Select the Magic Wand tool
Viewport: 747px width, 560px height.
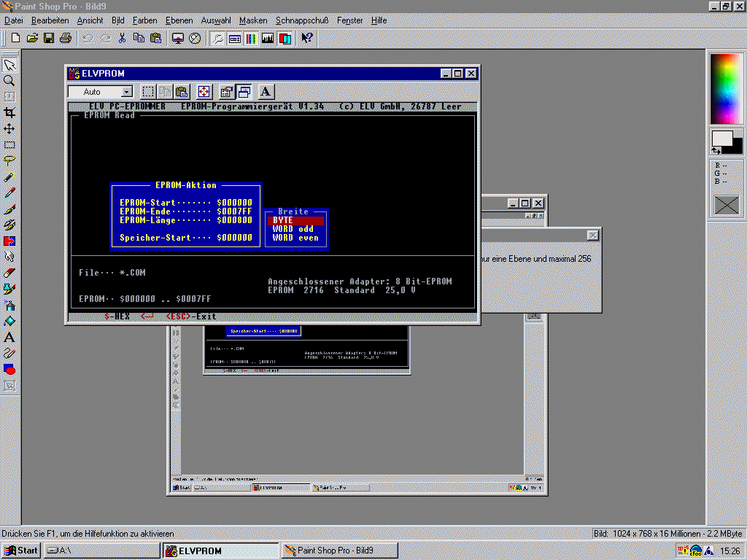tap(9, 176)
